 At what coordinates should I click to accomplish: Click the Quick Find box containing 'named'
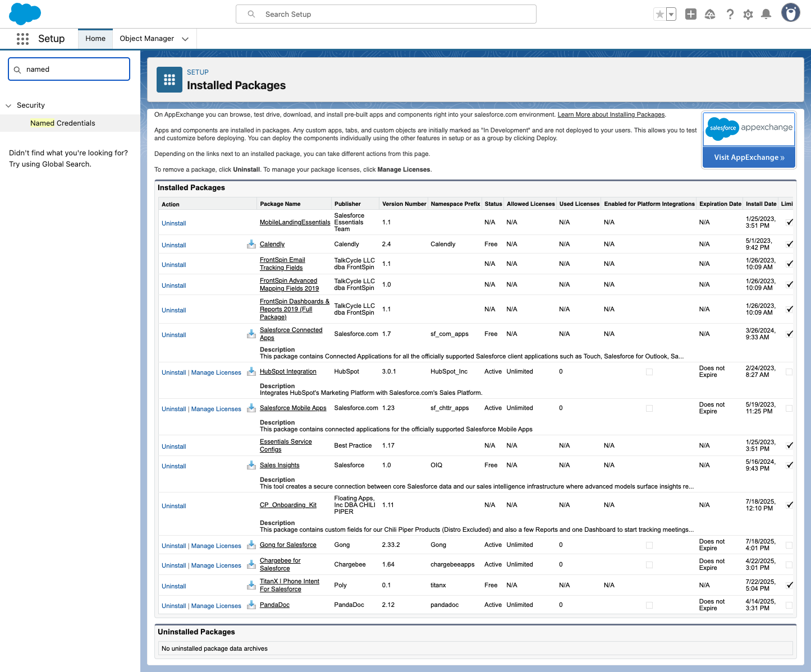[69, 69]
